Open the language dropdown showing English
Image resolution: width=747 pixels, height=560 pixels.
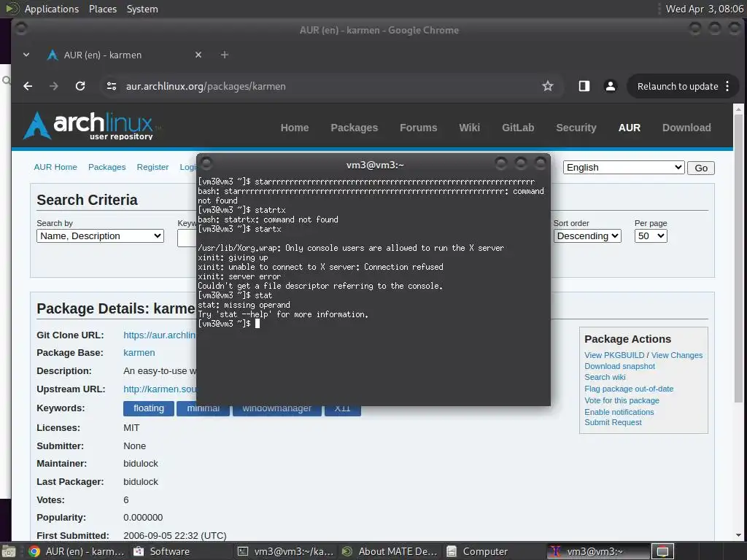pos(624,168)
